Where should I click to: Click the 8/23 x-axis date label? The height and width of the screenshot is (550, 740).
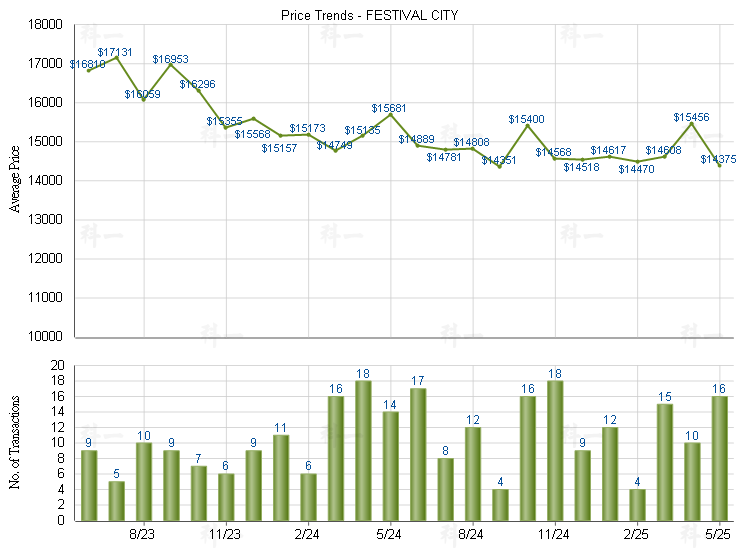142,535
